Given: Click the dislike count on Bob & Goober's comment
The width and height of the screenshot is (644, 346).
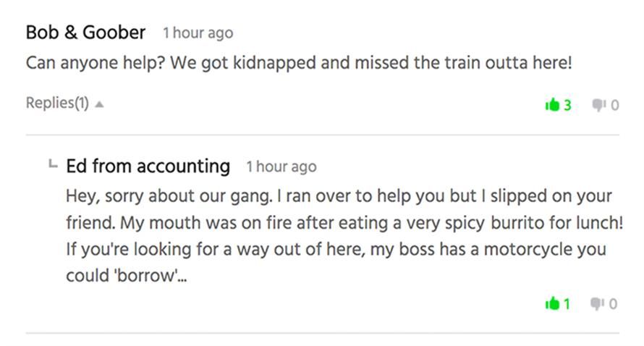Looking at the screenshot, I should pos(615,105).
